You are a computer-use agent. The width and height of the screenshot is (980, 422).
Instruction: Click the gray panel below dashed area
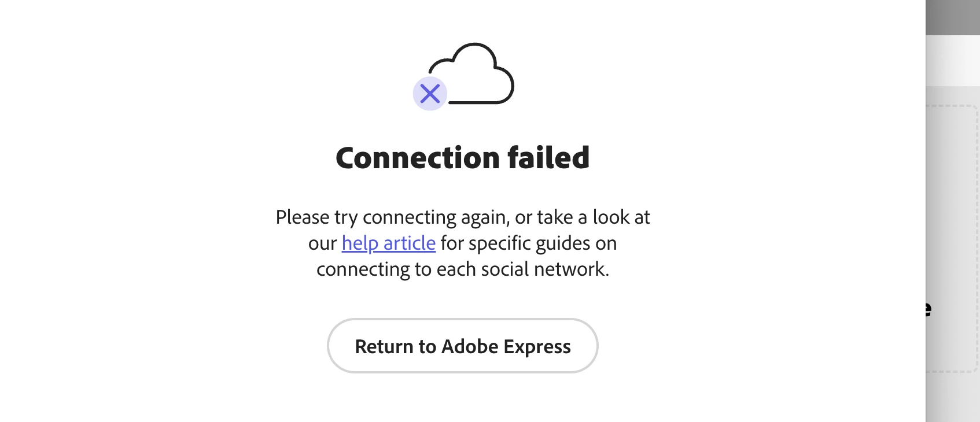click(952, 398)
